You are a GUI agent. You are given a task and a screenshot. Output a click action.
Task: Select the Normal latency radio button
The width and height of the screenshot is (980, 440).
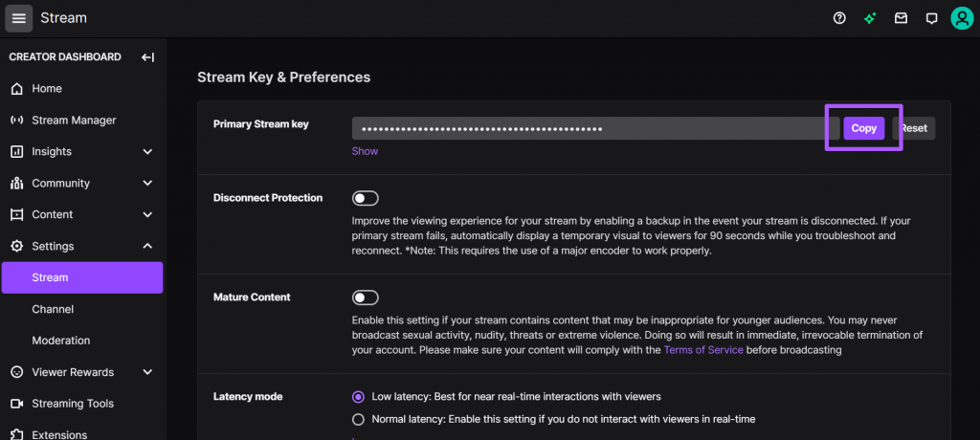click(x=358, y=419)
